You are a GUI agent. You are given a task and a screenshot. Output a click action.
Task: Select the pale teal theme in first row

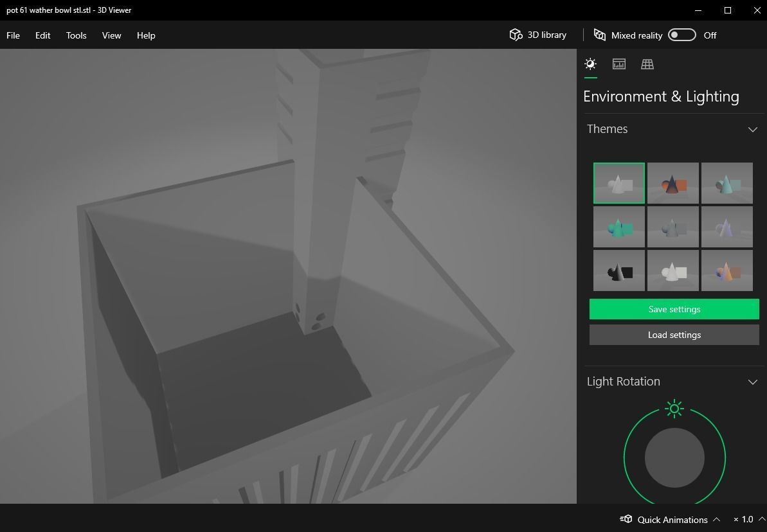(727, 183)
